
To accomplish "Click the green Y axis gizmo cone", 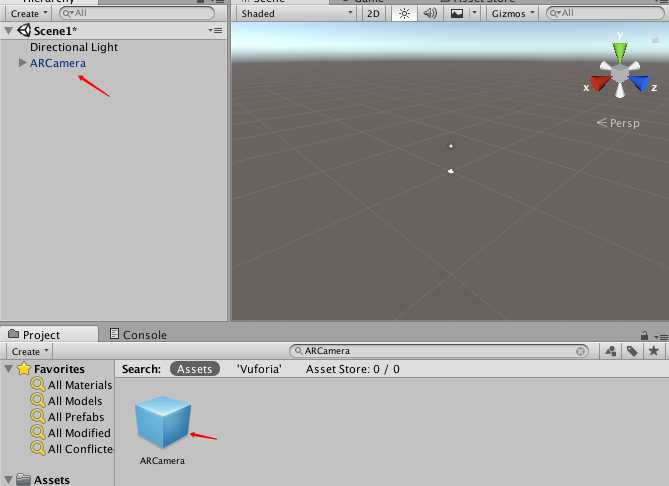I will point(620,52).
